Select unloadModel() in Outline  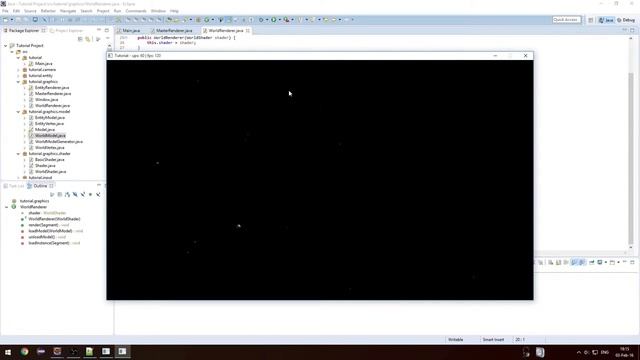pyautogui.click(x=47, y=237)
